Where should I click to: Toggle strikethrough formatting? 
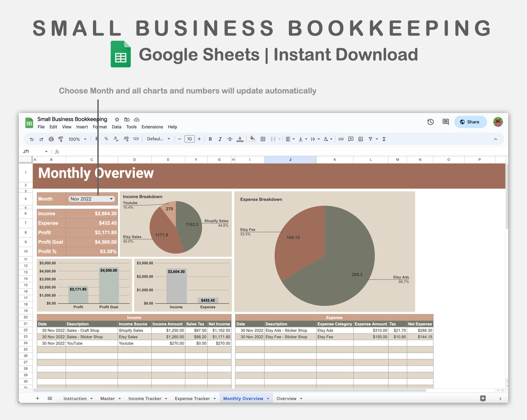pos(230,139)
